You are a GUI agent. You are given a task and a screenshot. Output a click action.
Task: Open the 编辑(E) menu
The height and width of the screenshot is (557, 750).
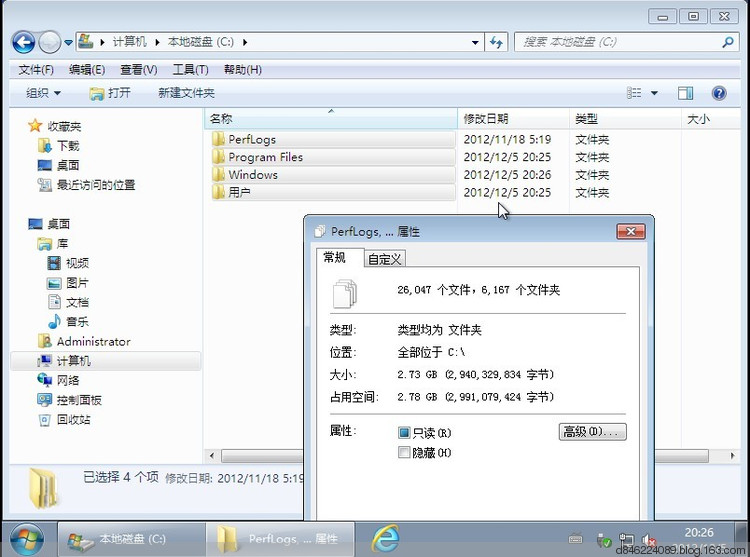pos(87,70)
